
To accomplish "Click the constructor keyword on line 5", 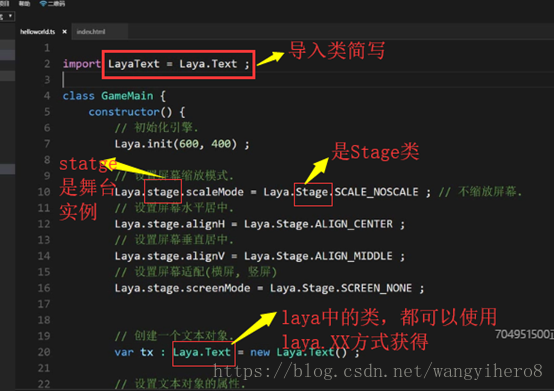I will pos(124,112).
